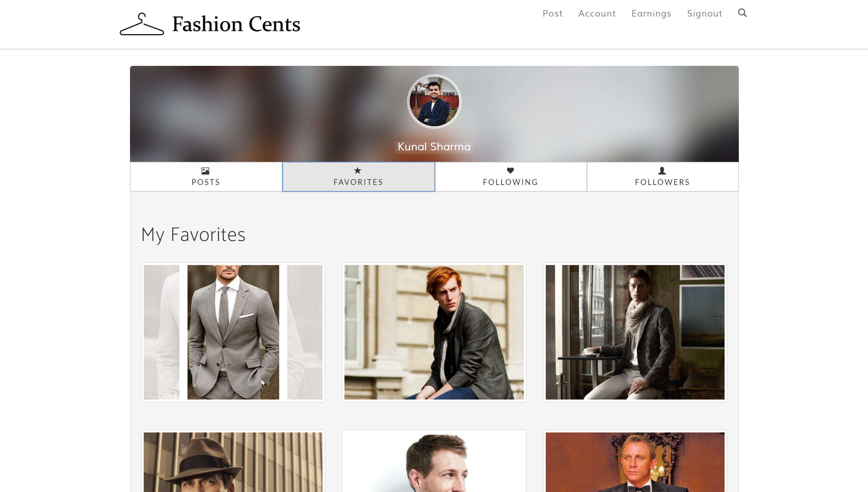The width and height of the screenshot is (868, 492).
Task: Open the gray suit favorite photo
Action: tap(233, 332)
